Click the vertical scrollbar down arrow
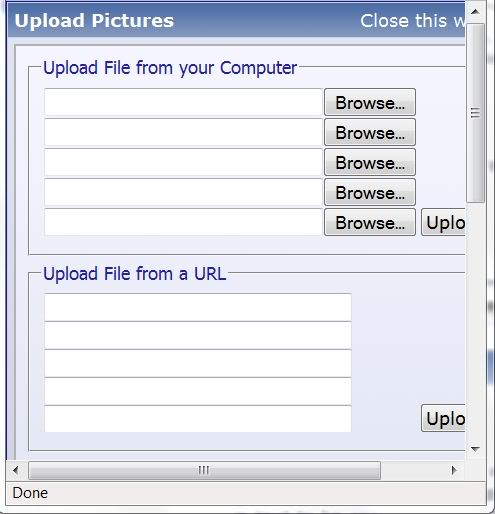Viewport: 495px width, 514px height. (475, 449)
